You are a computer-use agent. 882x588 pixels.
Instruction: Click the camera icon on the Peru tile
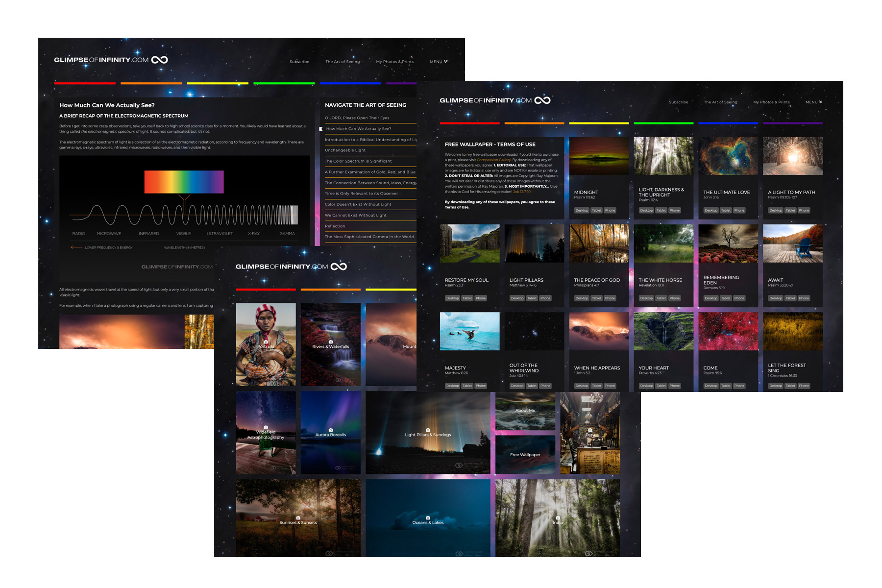[590, 430]
